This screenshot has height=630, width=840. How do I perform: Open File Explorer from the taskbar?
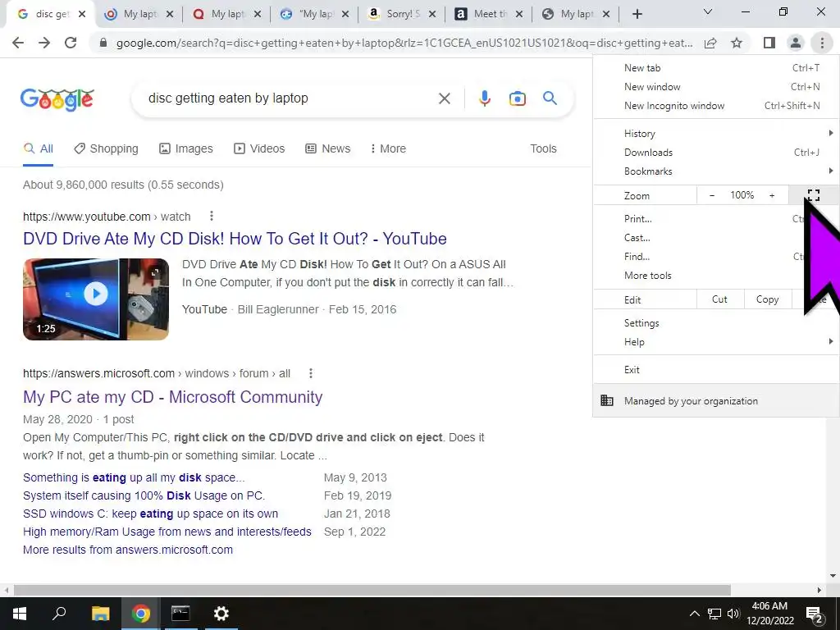pyautogui.click(x=100, y=614)
